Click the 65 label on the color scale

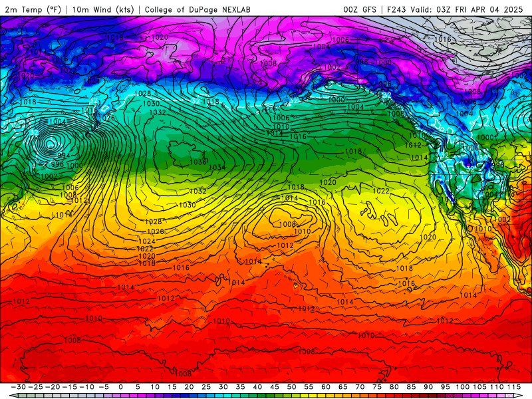point(342,387)
